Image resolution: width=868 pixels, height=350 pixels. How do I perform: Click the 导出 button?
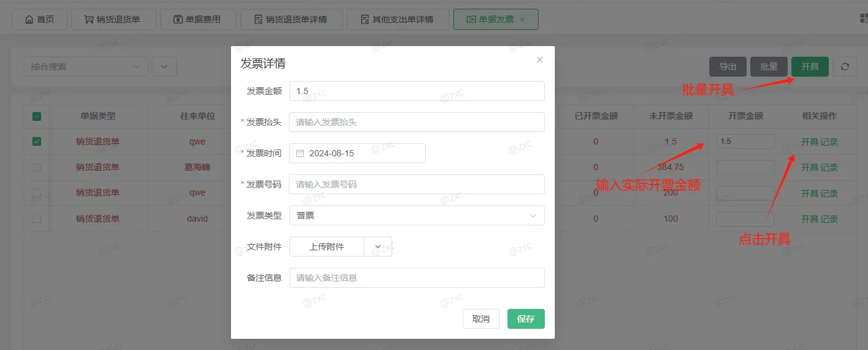[x=728, y=67]
